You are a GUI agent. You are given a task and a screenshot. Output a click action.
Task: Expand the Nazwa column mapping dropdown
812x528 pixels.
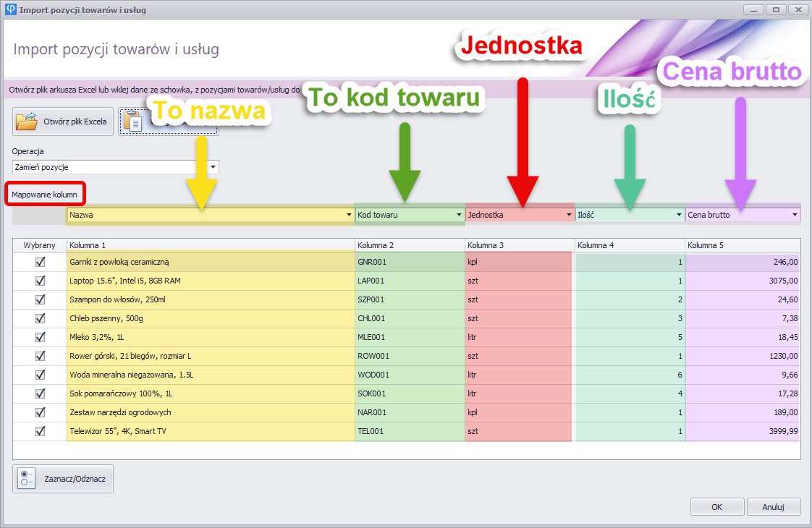coord(350,215)
